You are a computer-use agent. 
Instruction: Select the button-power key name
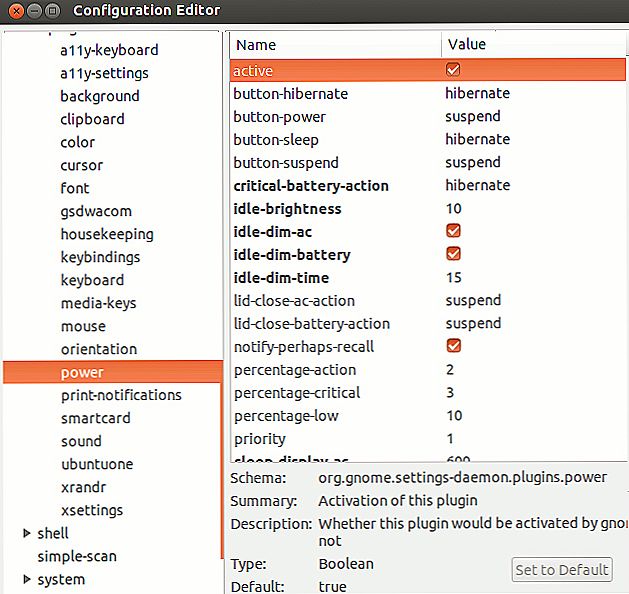pos(280,117)
